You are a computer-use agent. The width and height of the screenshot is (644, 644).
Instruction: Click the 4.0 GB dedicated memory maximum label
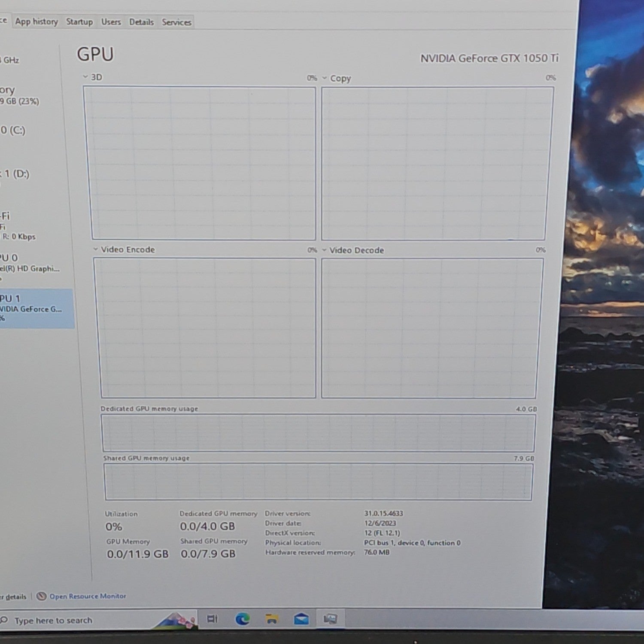(x=526, y=409)
